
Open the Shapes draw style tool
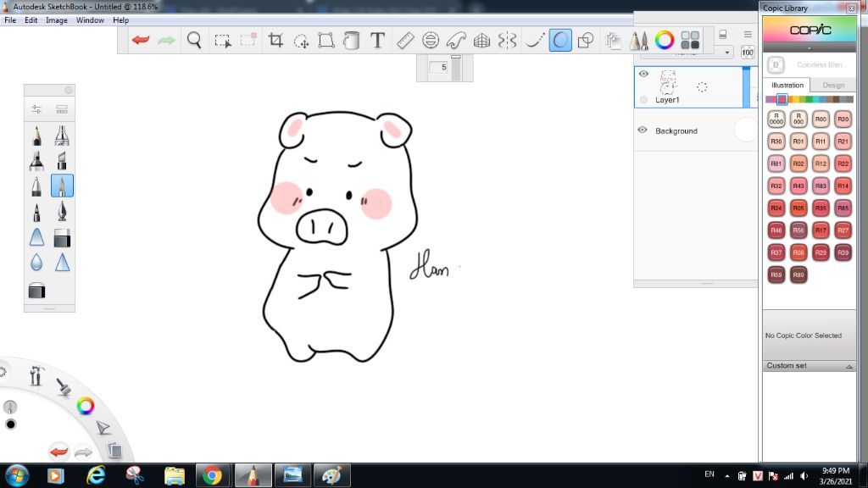coord(586,40)
